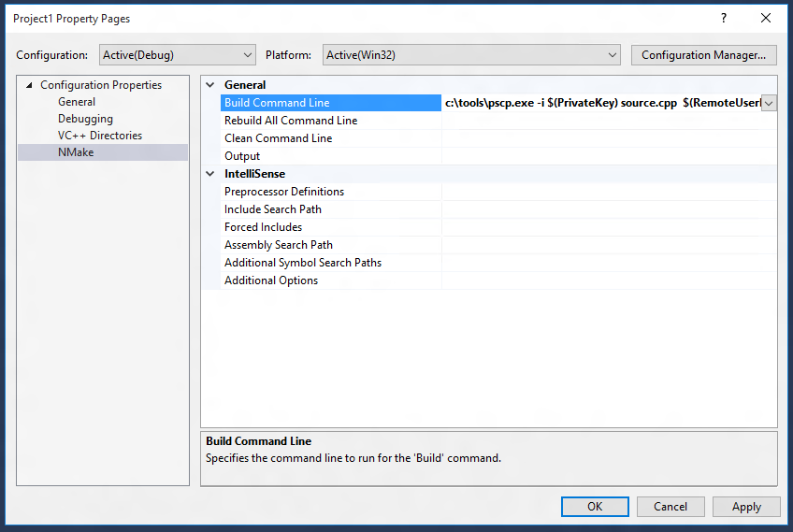Open the Platform dropdown
The width and height of the screenshot is (793, 532).
pyautogui.click(x=470, y=55)
